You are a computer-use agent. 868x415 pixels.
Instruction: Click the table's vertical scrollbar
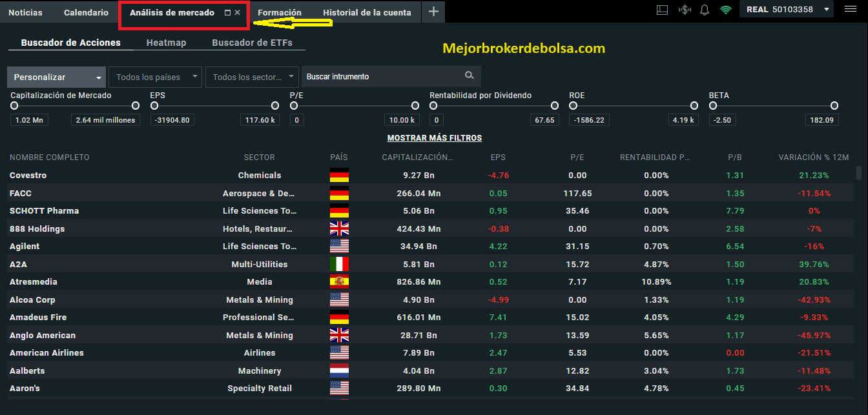click(x=858, y=173)
